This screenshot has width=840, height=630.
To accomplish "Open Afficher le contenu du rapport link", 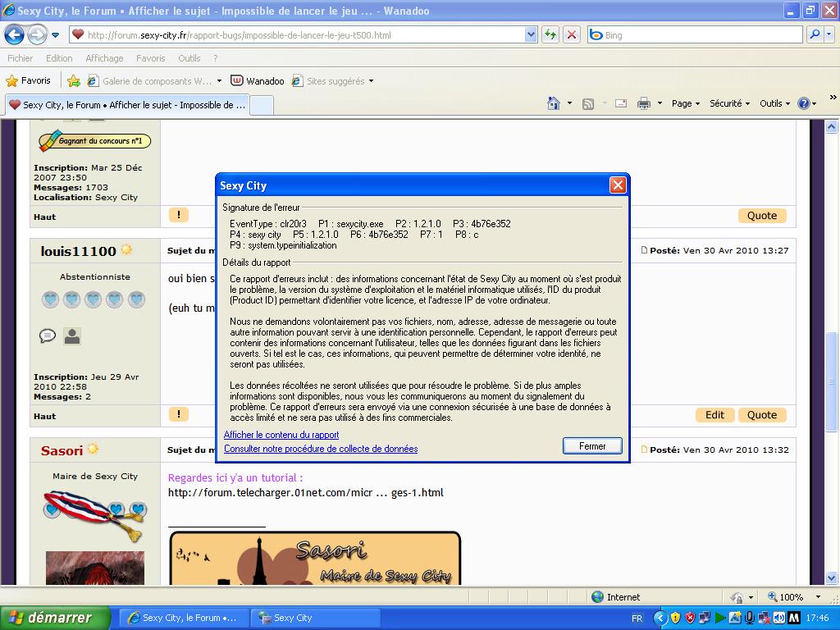I will [x=281, y=435].
